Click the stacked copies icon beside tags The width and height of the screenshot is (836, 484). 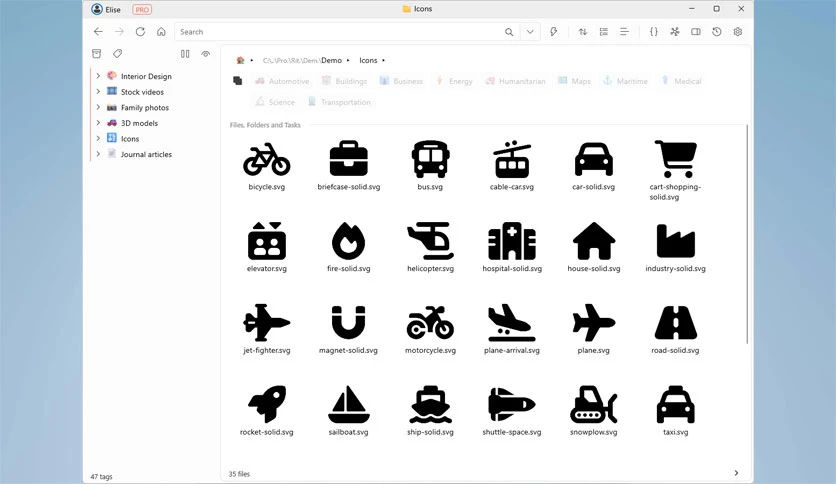pos(238,80)
